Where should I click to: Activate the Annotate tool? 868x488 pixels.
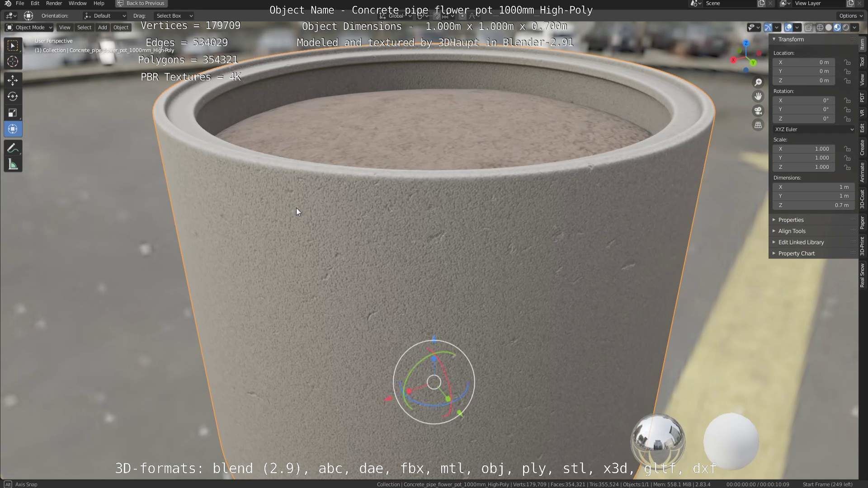(x=13, y=148)
